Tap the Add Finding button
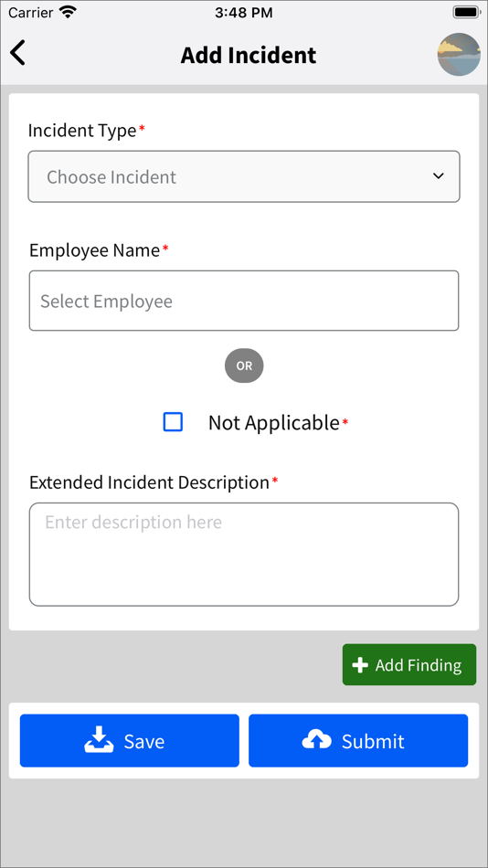 409,665
